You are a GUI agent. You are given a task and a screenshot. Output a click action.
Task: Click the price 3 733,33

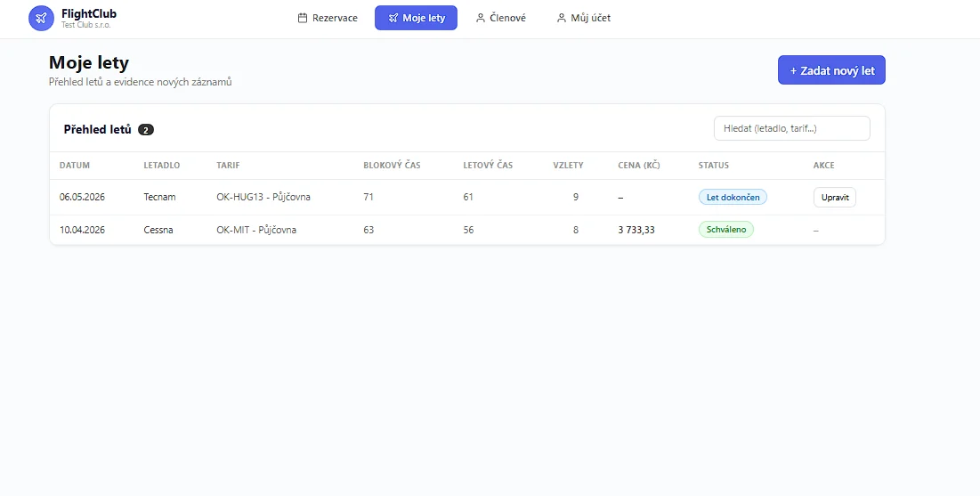(636, 230)
